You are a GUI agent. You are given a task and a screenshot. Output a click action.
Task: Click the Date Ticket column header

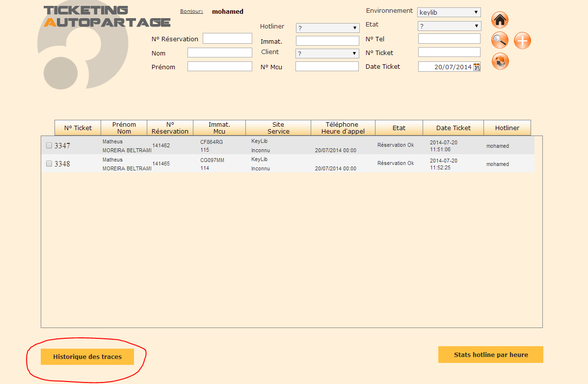pos(453,128)
